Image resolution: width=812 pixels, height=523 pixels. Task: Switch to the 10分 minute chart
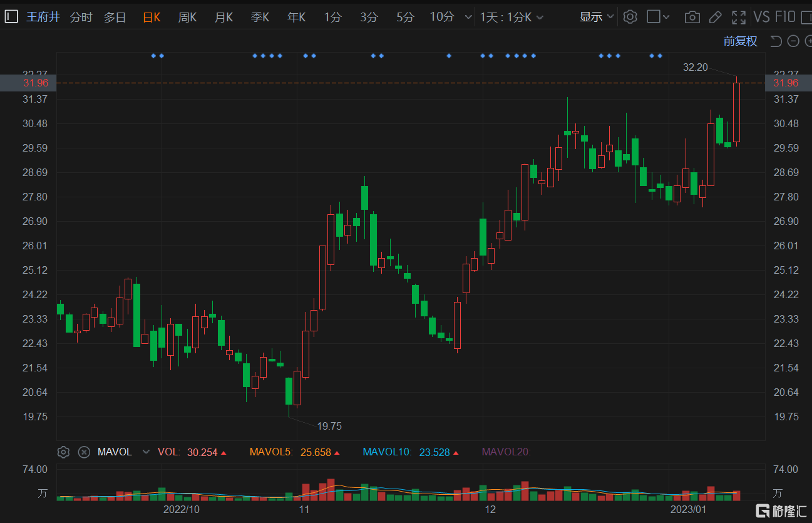[442, 18]
